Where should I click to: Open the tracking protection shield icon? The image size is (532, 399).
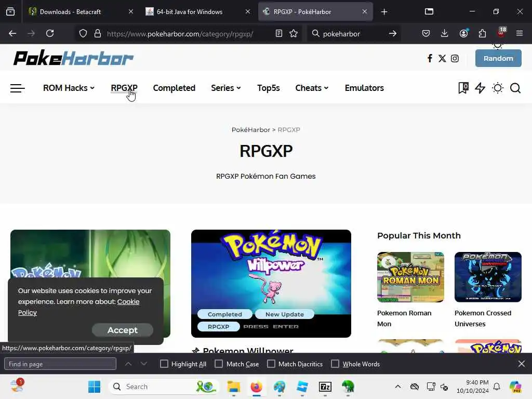[x=83, y=33]
